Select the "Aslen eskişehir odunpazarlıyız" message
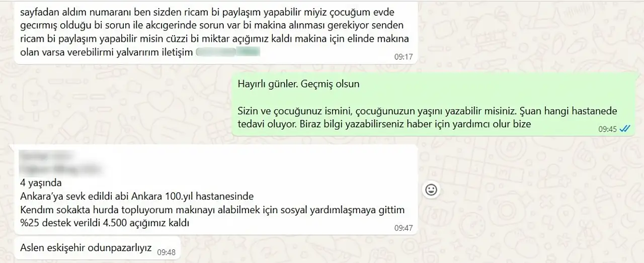Image resolution: width=644 pixels, height=263 pixels. 86,247
